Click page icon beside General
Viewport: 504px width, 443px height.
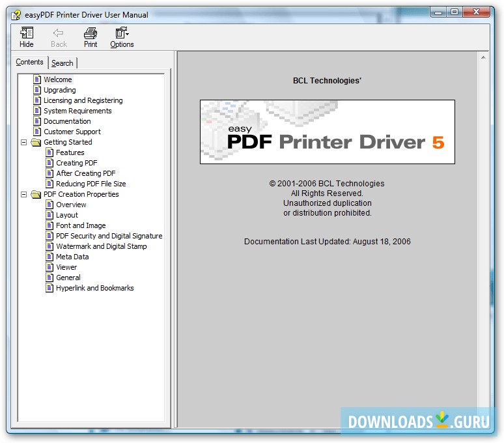pos(49,277)
